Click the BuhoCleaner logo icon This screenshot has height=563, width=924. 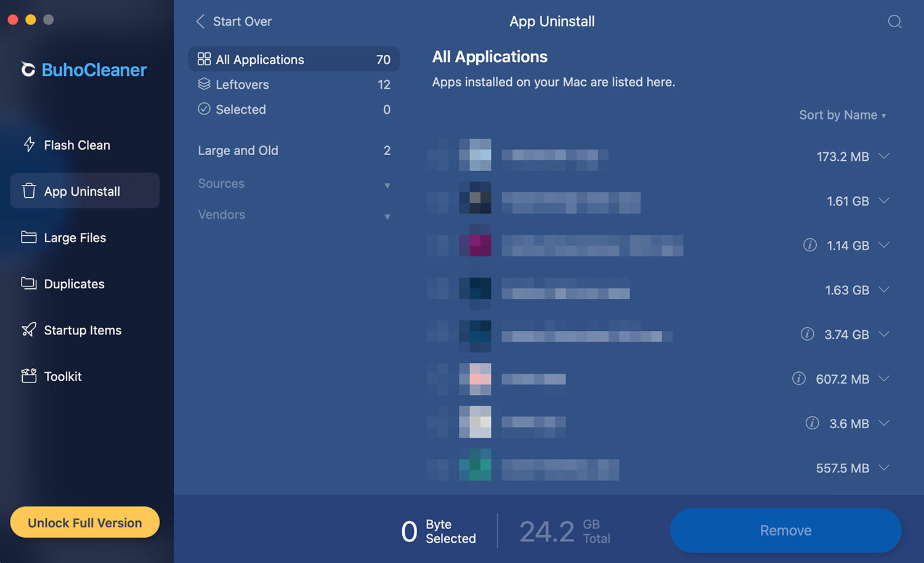[28, 70]
